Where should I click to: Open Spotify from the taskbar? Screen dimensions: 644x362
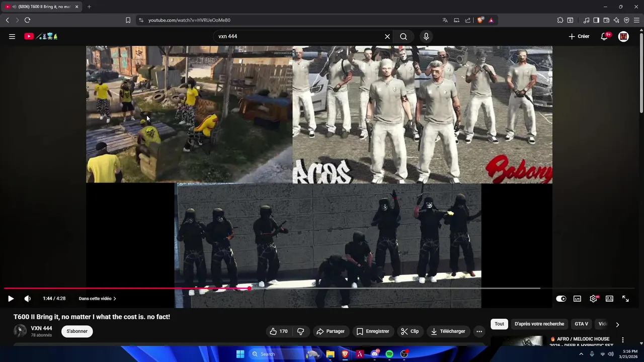pos(389,354)
